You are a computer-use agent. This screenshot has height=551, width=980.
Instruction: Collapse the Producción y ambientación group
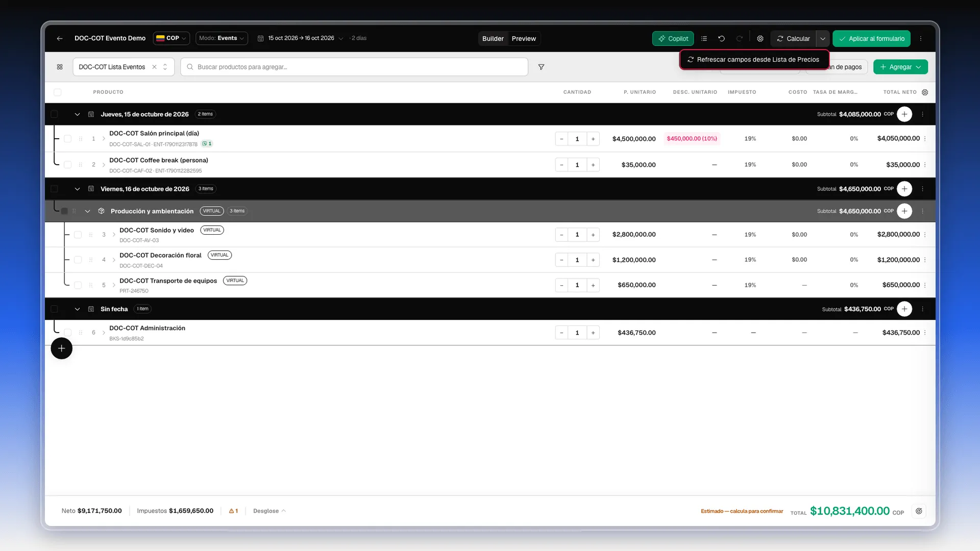point(87,211)
